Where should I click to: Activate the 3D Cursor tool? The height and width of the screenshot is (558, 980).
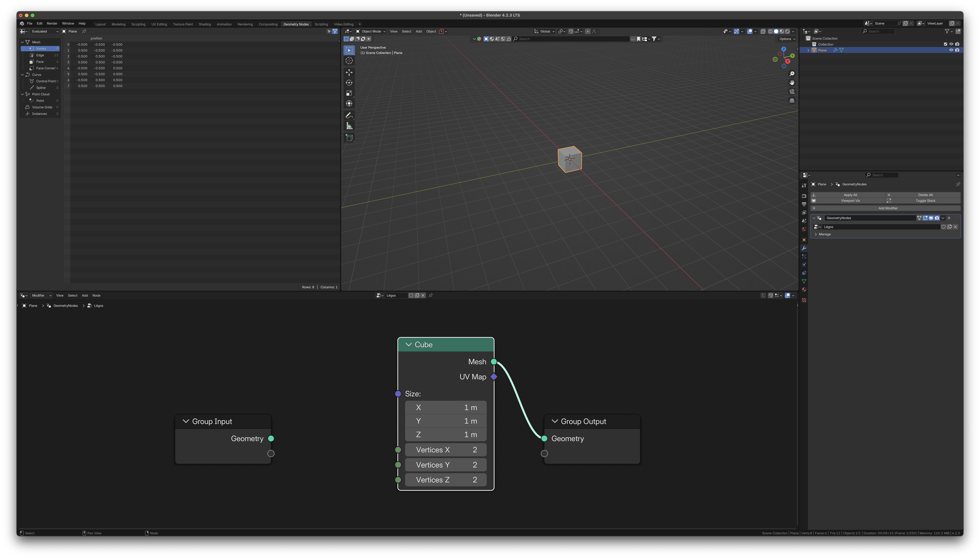[349, 61]
